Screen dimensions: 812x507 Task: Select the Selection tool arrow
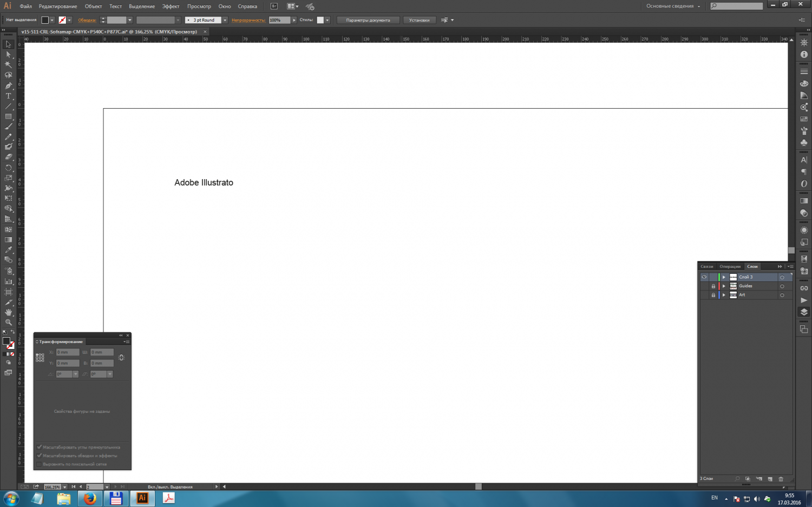pos(8,44)
